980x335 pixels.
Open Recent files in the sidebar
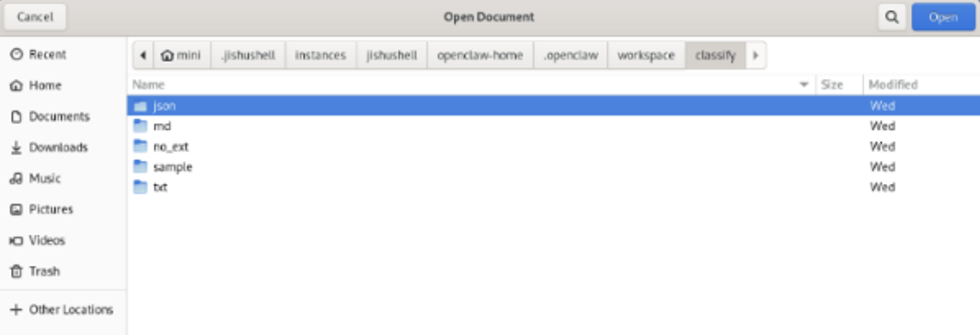pyautogui.click(x=47, y=54)
